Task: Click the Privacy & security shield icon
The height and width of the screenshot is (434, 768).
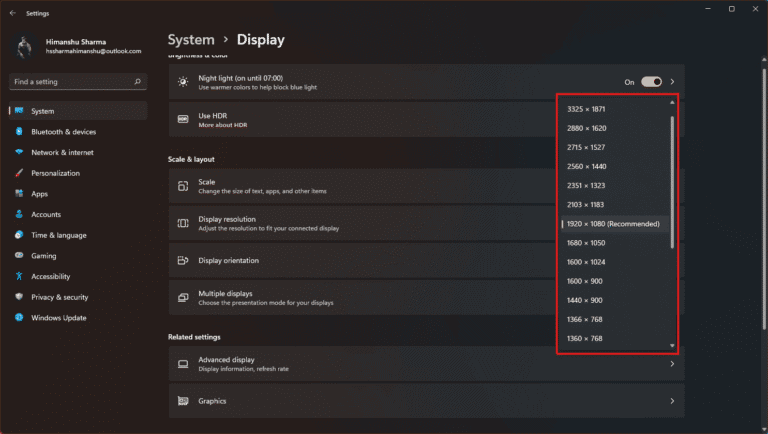Action: pos(19,297)
